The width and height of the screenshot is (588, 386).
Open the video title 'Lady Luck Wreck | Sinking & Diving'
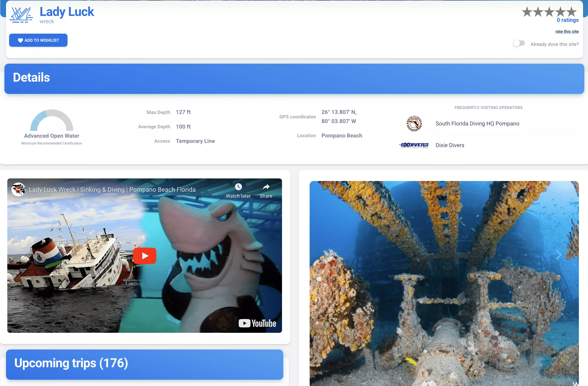(x=112, y=190)
